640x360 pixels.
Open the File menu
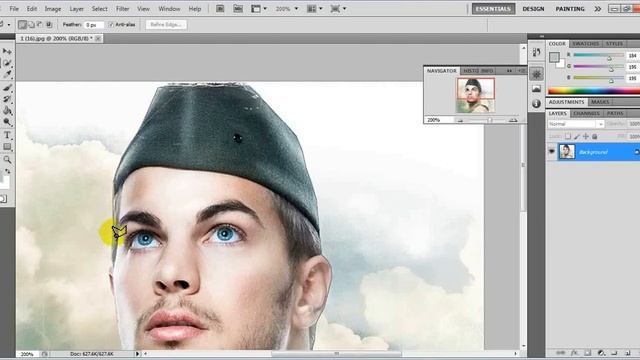pyautogui.click(x=14, y=9)
